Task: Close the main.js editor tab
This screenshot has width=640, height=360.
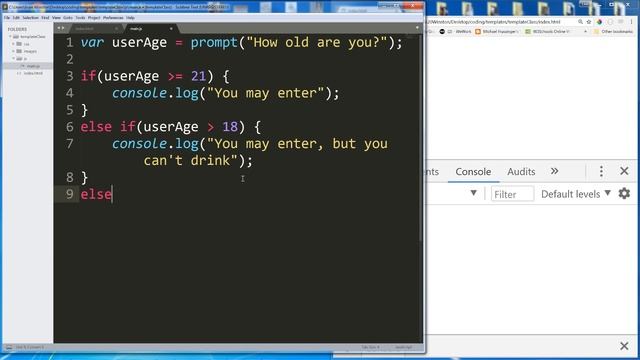Action: click(x=171, y=29)
